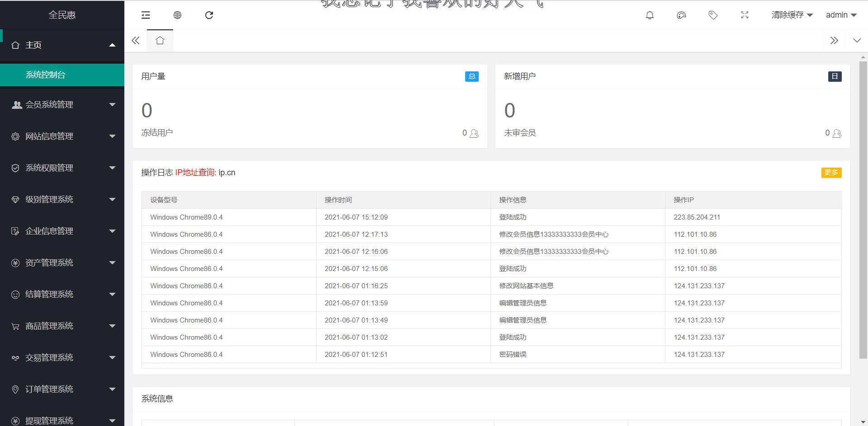Image resolution: width=868 pixels, height=426 pixels.
Task: Toggle fullscreen mode icon
Action: [745, 15]
